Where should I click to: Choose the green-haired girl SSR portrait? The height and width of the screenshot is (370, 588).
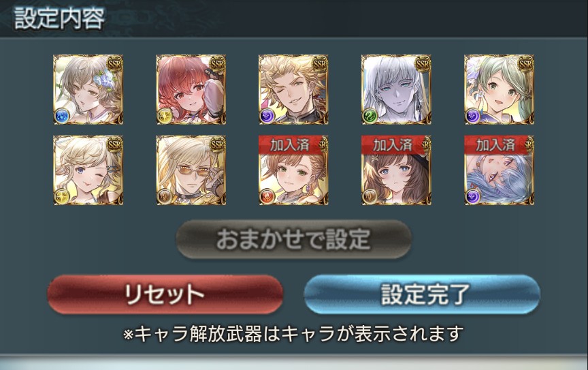[499, 89]
